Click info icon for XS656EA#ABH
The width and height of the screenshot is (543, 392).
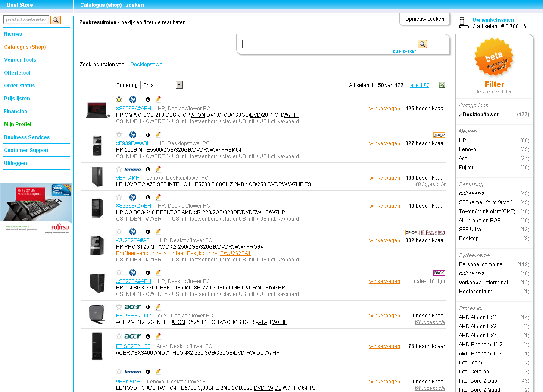click(x=148, y=100)
